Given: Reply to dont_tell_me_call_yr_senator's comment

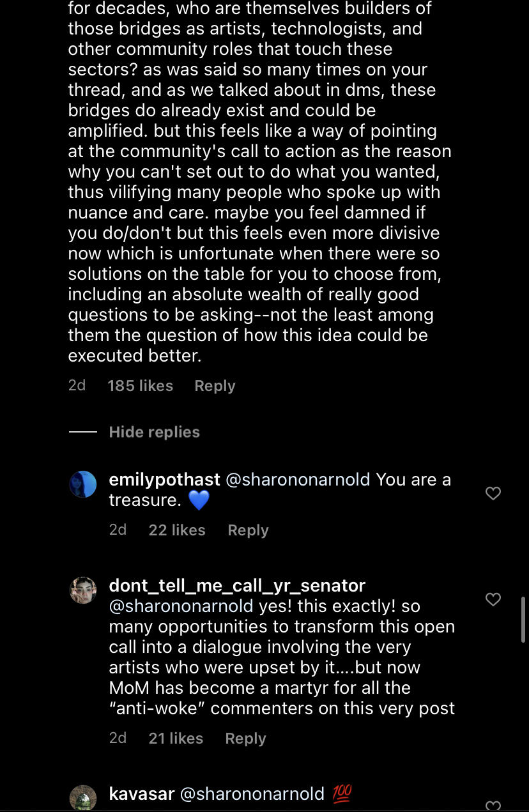Looking at the screenshot, I should [x=245, y=739].
